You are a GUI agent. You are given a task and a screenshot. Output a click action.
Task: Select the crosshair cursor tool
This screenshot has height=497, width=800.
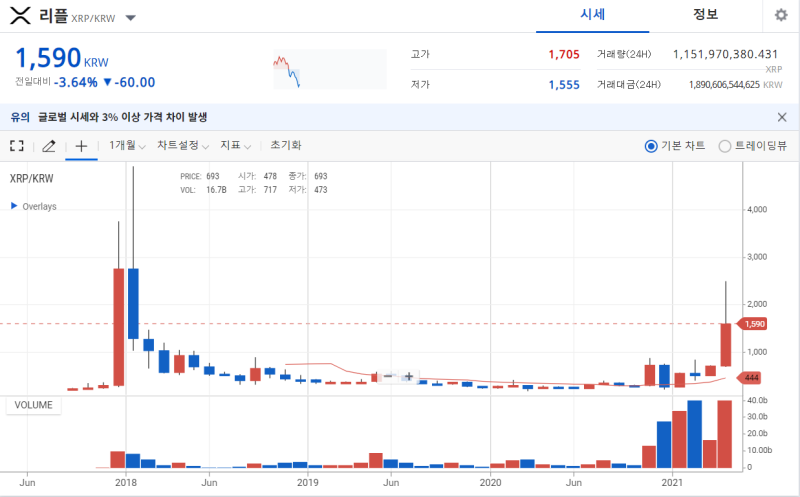(x=81, y=146)
